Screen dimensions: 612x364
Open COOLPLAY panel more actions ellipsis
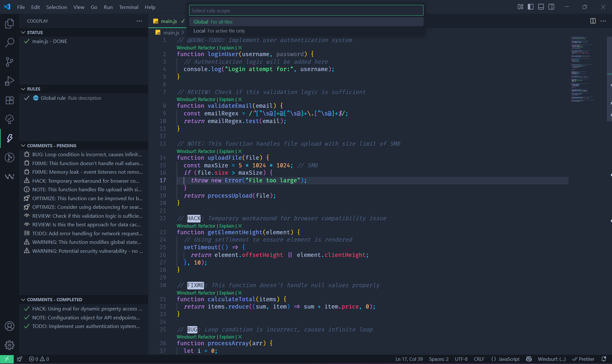click(x=139, y=21)
